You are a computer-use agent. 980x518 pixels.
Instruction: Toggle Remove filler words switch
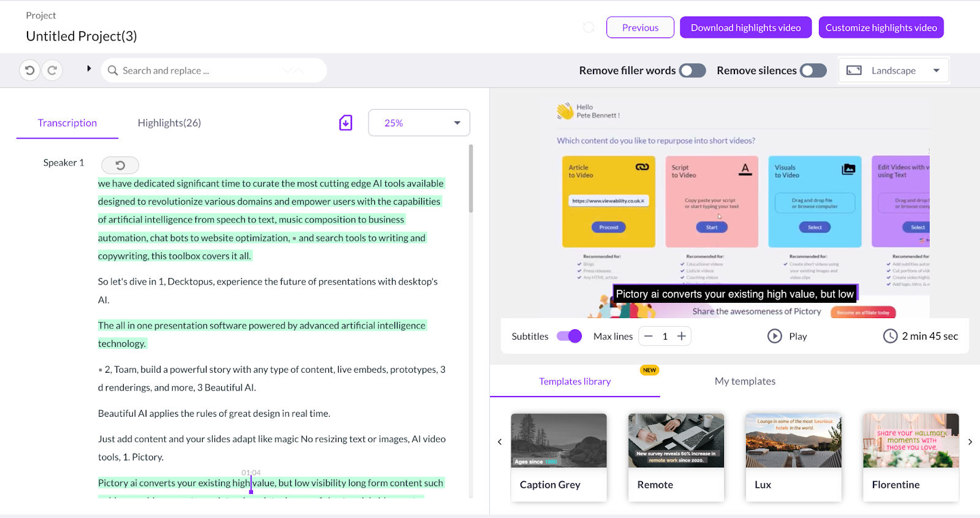(x=692, y=70)
